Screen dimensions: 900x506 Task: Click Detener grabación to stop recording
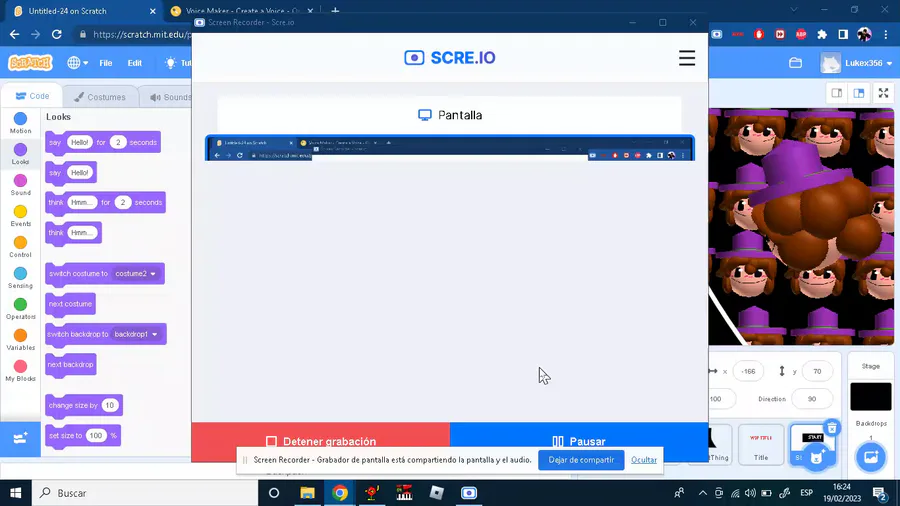pos(320,441)
